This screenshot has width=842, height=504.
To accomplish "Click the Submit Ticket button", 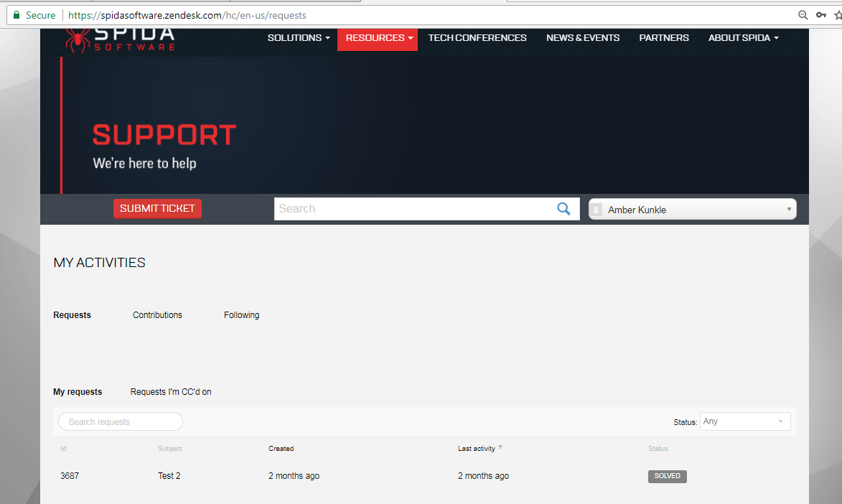I will point(157,209).
